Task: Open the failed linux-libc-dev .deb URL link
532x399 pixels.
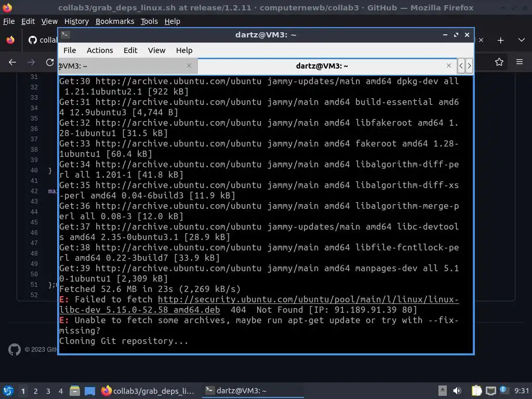Action: click(x=259, y=304)
